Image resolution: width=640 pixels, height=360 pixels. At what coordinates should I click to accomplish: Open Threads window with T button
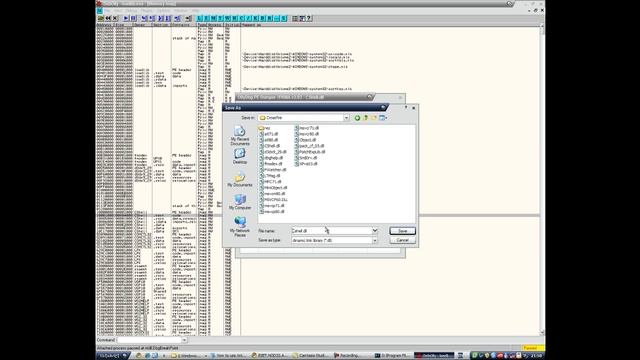coord(220,18)
